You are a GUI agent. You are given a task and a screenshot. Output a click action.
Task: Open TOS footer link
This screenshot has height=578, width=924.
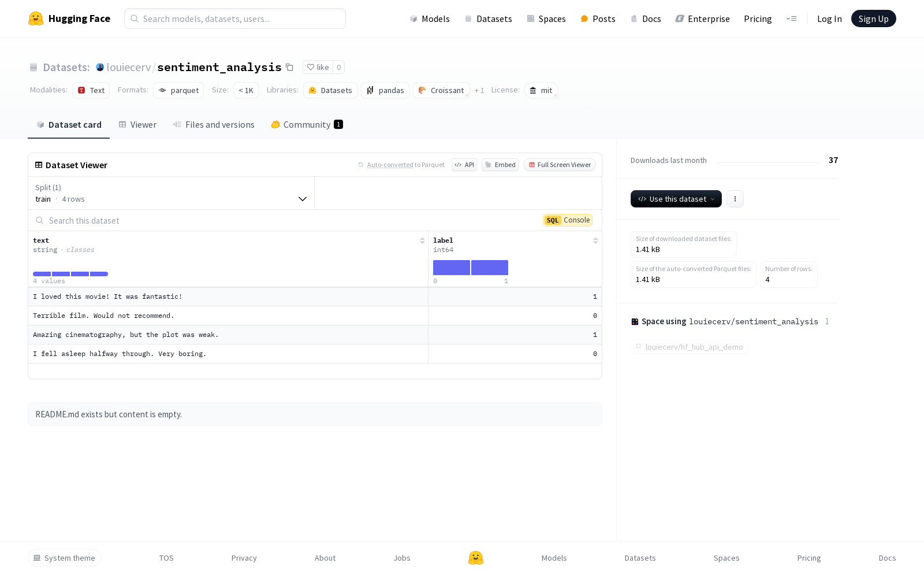[166, 558]
